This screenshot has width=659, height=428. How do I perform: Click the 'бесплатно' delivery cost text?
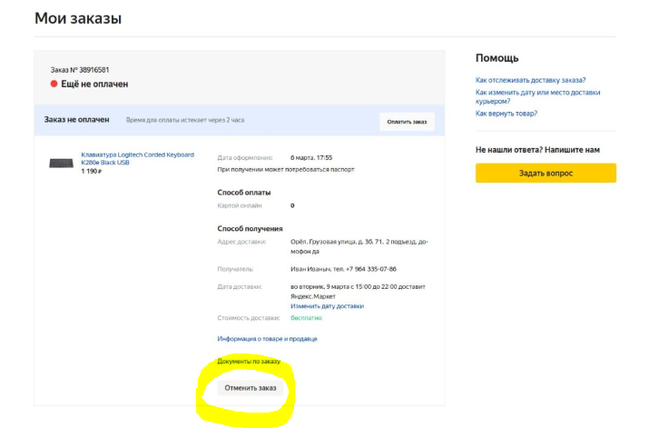[x=306, y=318]
